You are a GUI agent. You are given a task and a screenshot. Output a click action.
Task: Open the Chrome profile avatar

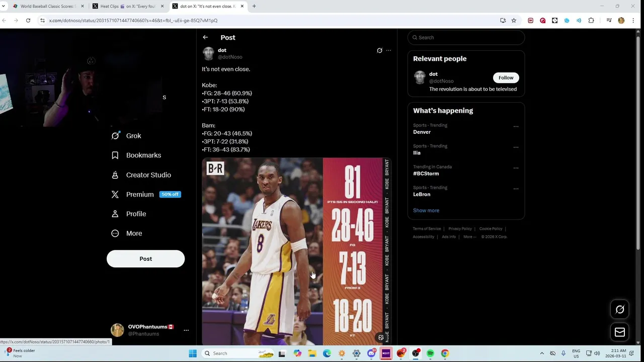pyautogui.click(x=621, y=21)
